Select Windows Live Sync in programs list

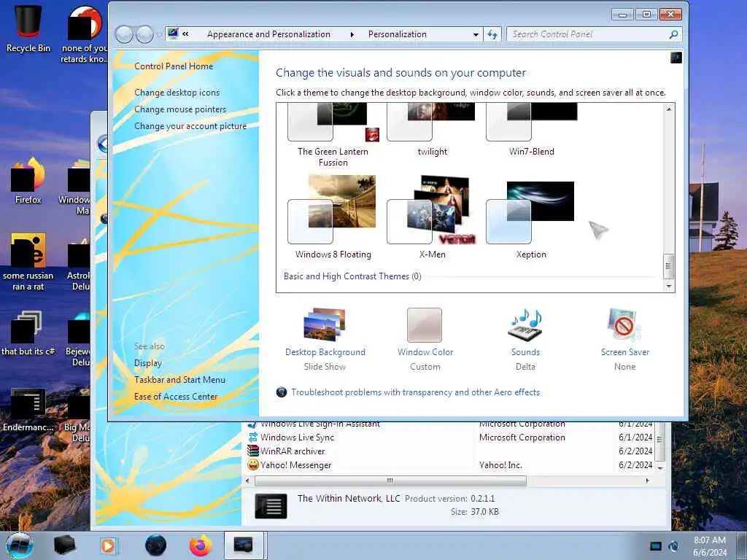(298, 437)
